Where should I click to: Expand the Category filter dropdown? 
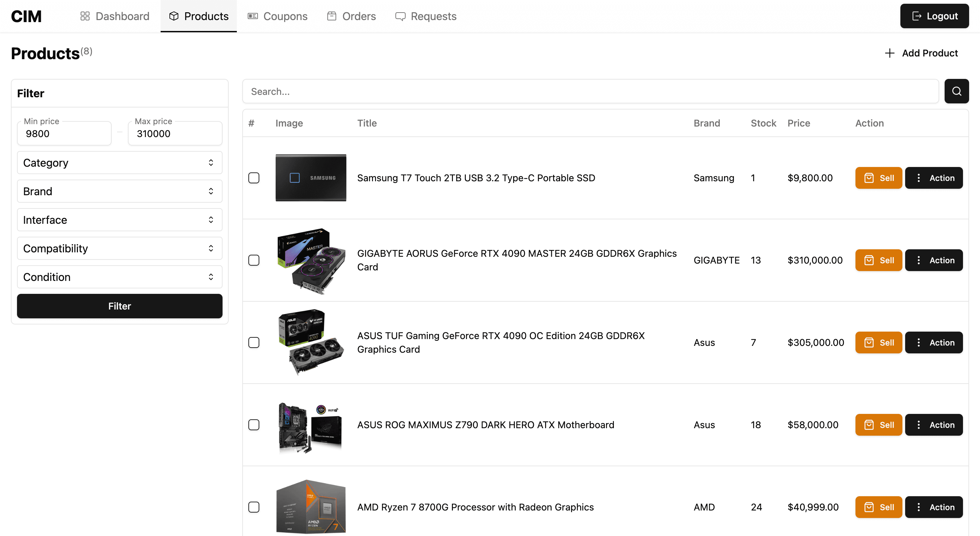(x=119, y=163)
